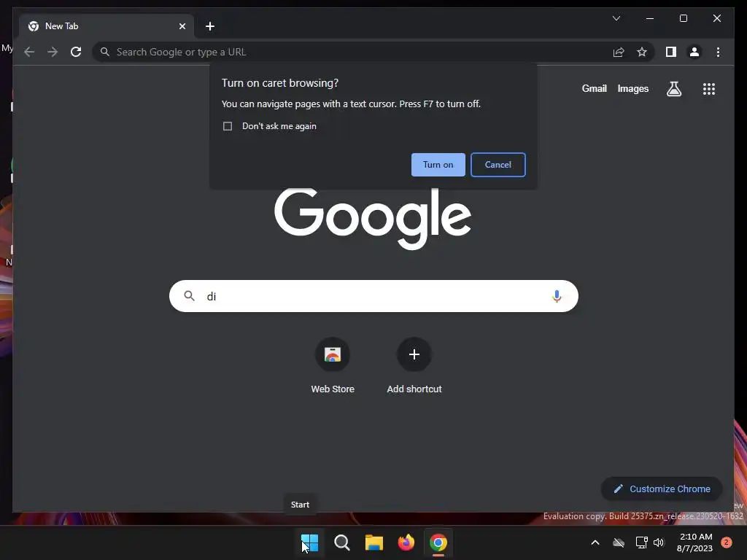
Task: Click the forward navigation arrow
Action: coord(53,52)
